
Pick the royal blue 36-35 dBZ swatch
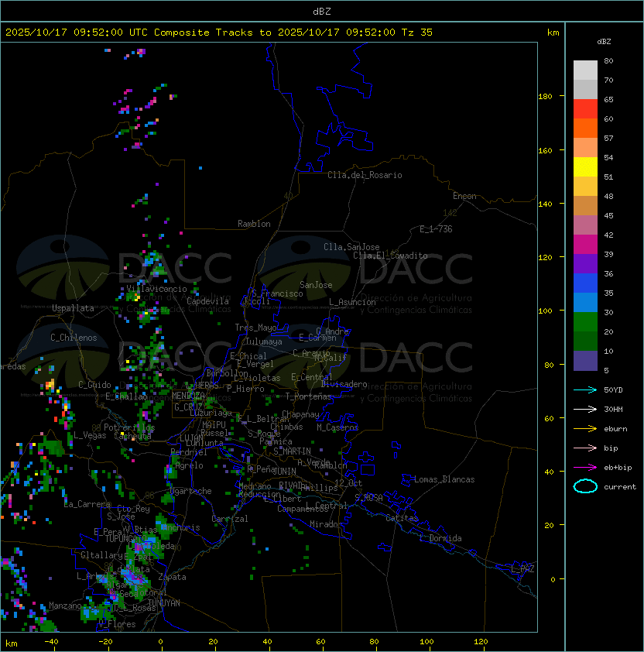coord(585,283)
